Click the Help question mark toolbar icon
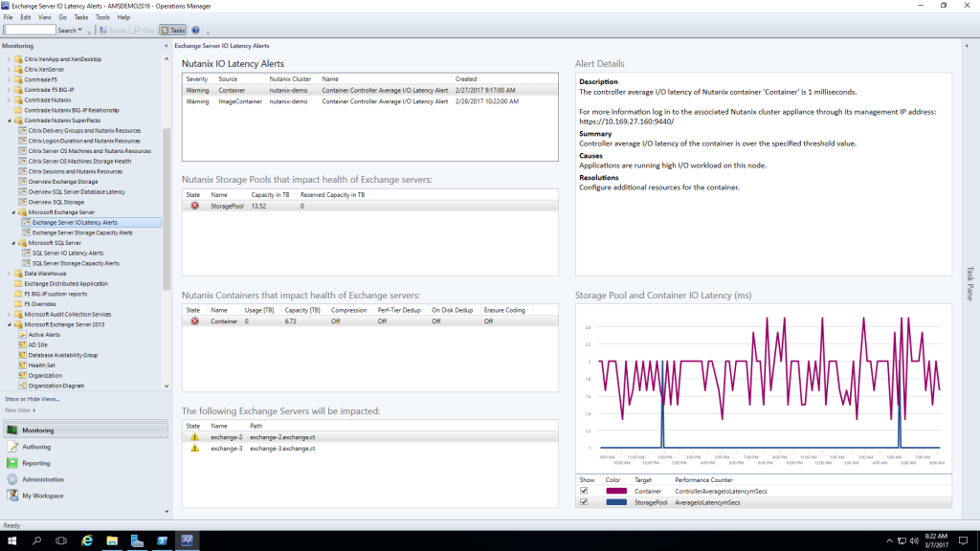980x551 pixels. coord(195,30)
